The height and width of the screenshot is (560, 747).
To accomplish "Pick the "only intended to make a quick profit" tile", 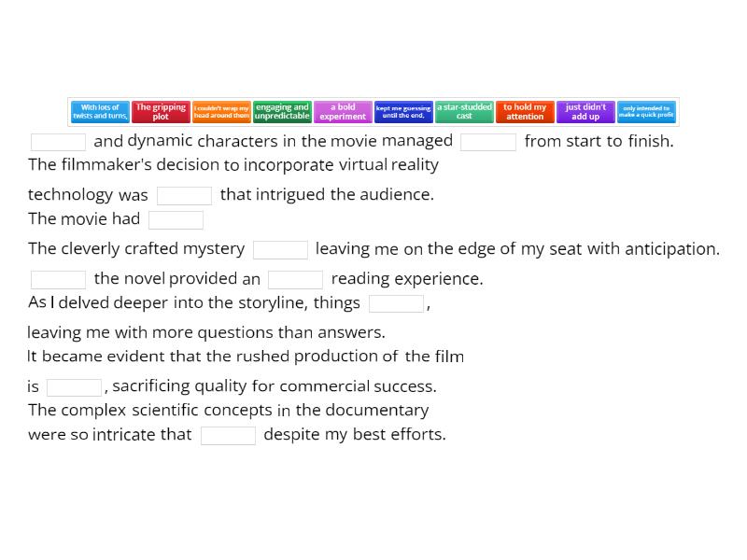I will click(646, 111).
